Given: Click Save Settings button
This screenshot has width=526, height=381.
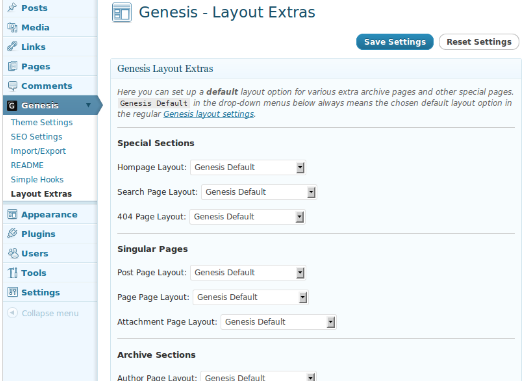Looking at the screenshot, I should (395, 42).
